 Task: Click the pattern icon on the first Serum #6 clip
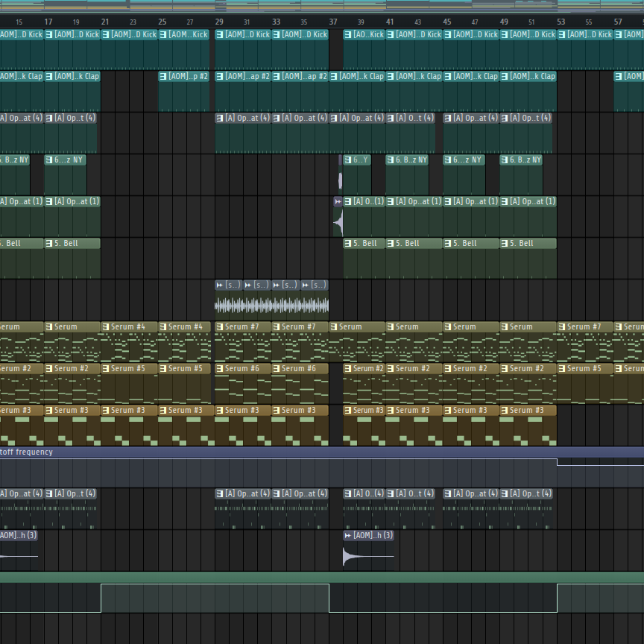tap(220, 368)
